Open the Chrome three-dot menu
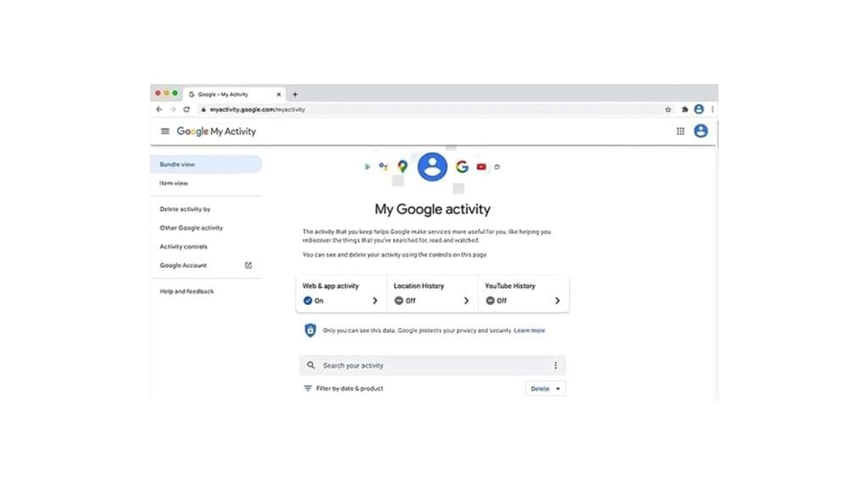This screenshot has height=488, width=868. 712,109
